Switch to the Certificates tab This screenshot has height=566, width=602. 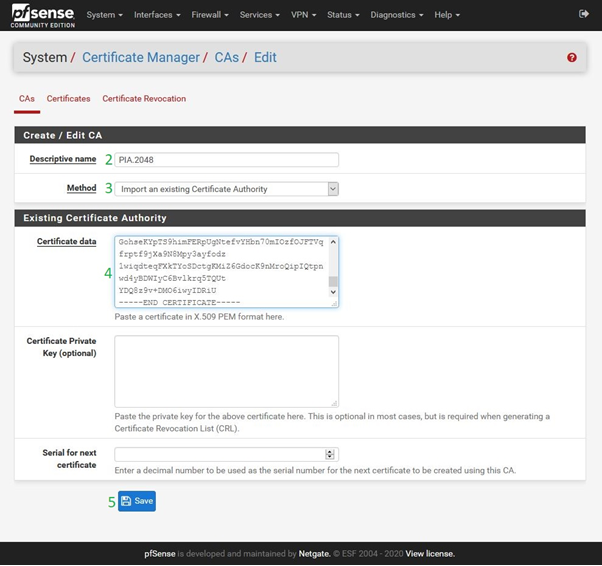click(x=68, y=99)
